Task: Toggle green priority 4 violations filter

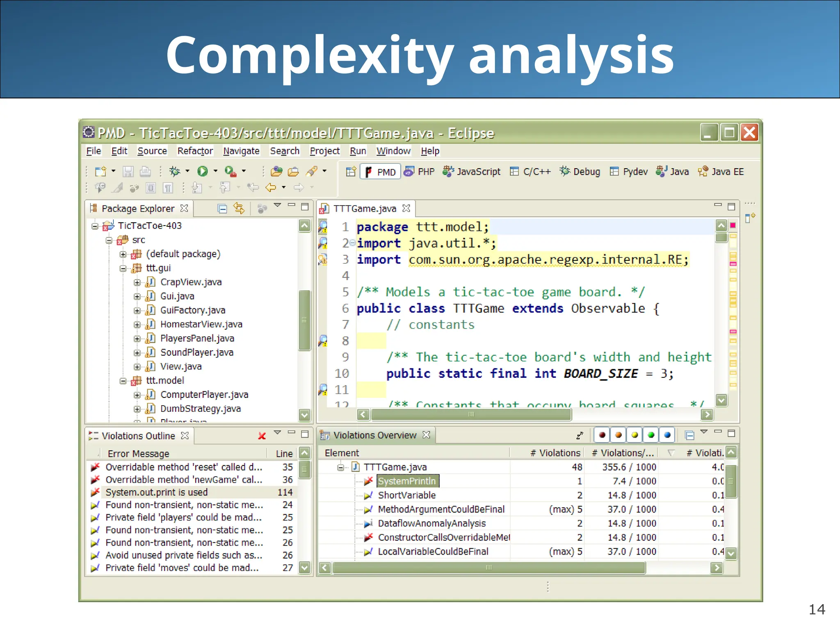Action: 651,435
